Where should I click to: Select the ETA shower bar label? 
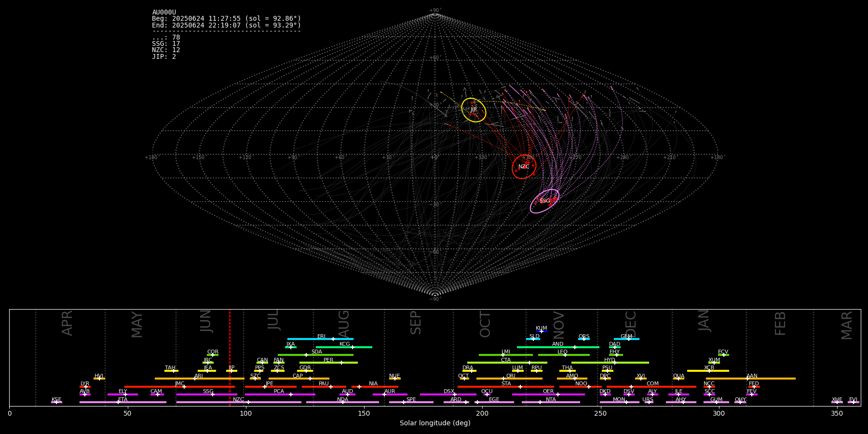[x=123, y=400]
